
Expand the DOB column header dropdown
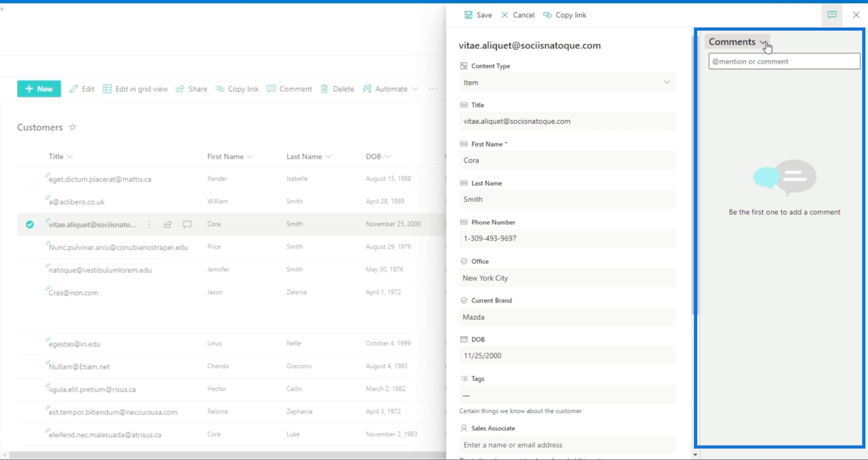pyautogui.click(x=387, y=156)
